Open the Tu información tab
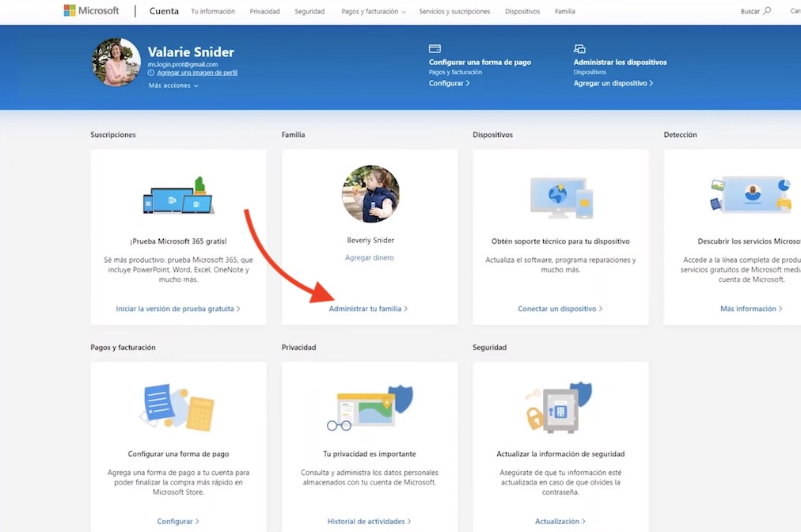The image size is (801, 532). (x=213, y=11)
